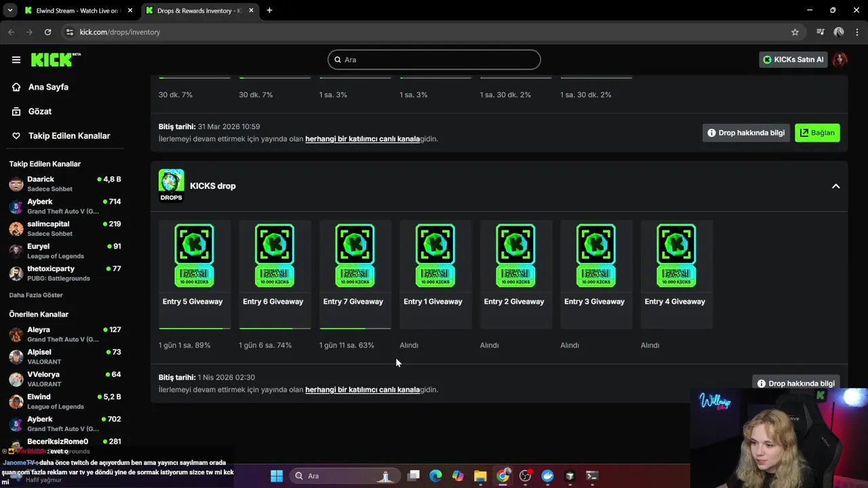Image resolution: width=868 pixels, height=488 pixels.
Task: Select the Entry 1 Giveaway reward
Action: [x=435, y=274]
